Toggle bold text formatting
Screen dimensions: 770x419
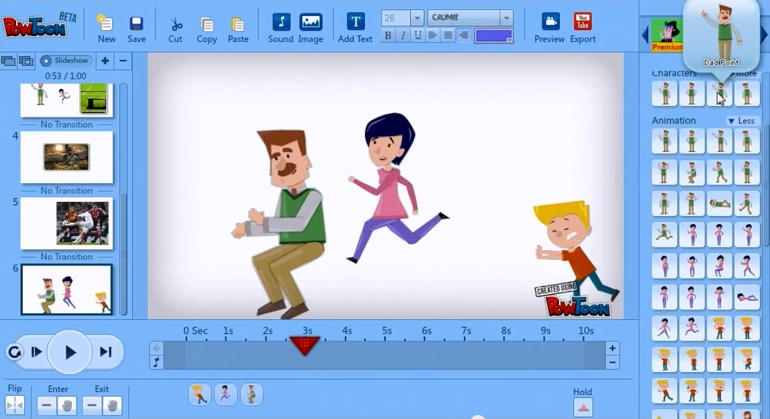tap(388, 36)
